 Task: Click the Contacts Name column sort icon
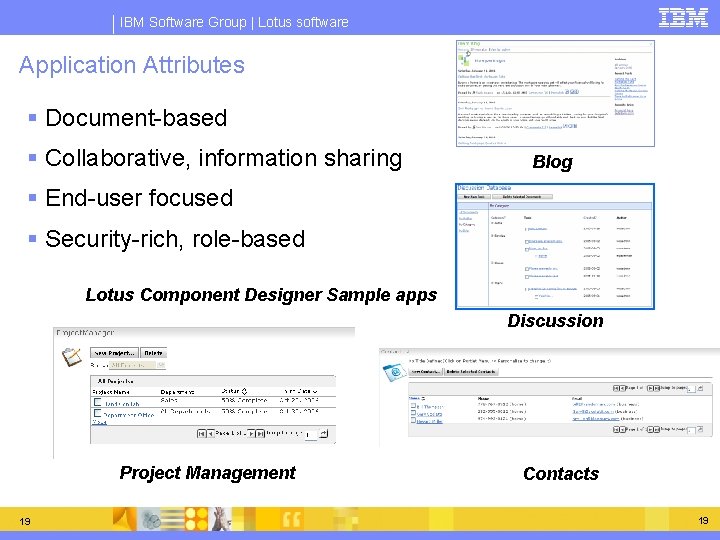click(423, 399)
